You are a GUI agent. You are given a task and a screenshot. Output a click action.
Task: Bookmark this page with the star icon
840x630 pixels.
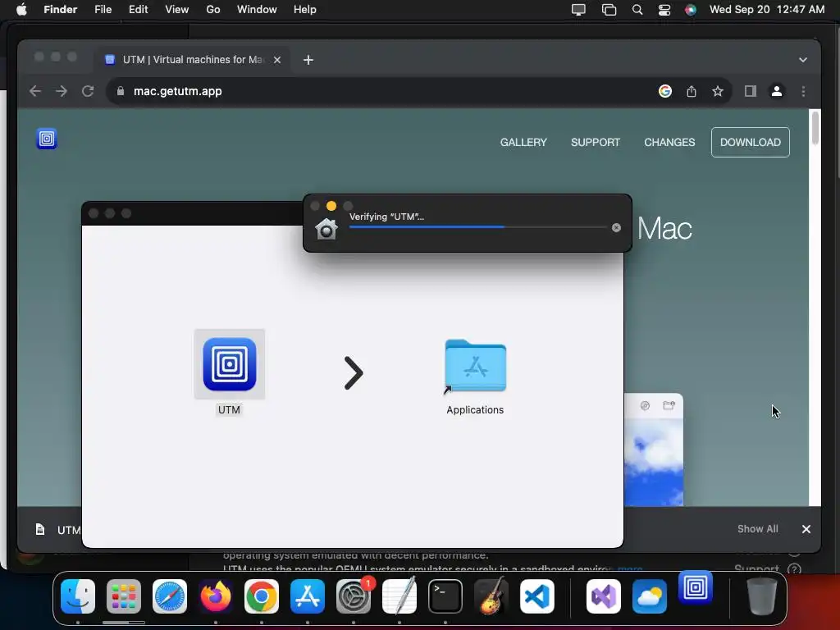(717, 91)
